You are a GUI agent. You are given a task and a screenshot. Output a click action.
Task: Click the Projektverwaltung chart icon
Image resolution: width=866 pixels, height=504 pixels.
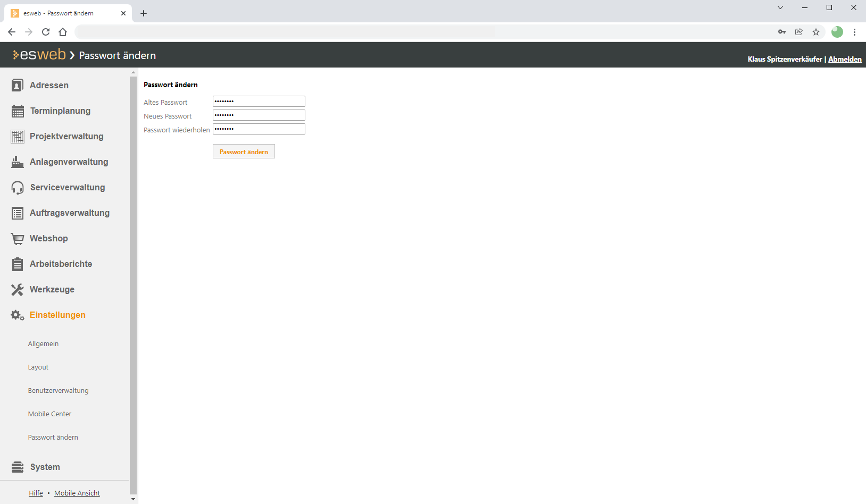click(18, 136)
